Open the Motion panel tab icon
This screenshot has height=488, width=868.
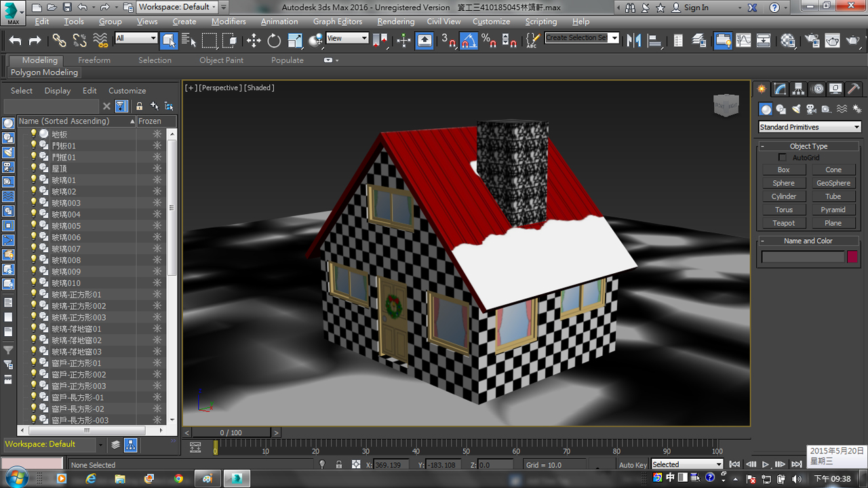(818, 89)
